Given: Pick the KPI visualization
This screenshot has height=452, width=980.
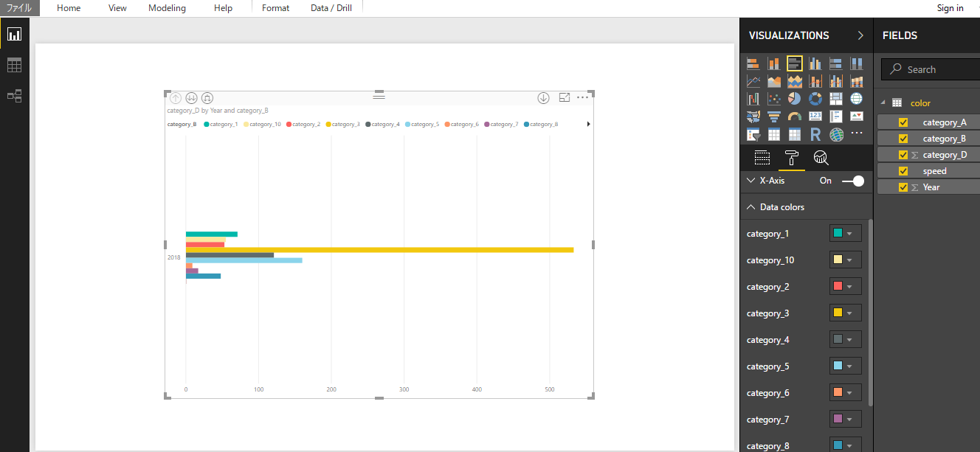Looking at the screenshot, I should click(x=857, y=117).
